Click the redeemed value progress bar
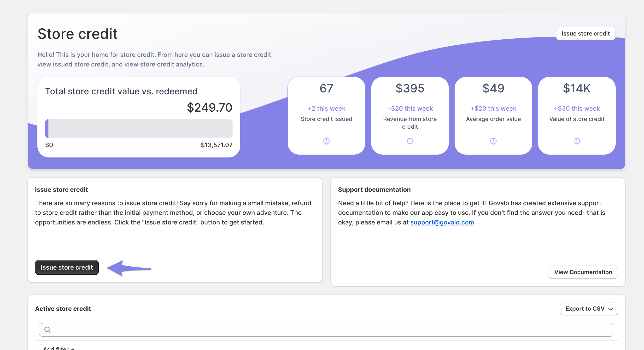 pyautogui.click(x=139, y=129)
